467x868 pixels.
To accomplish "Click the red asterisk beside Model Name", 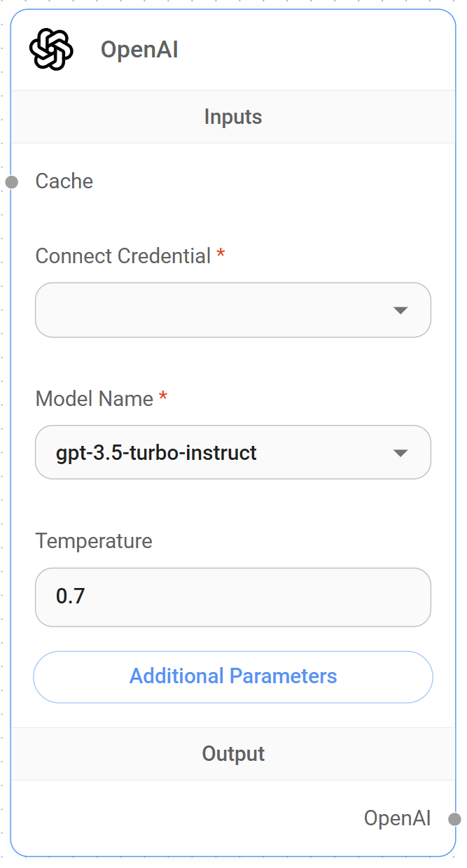I will coord(162,397).
